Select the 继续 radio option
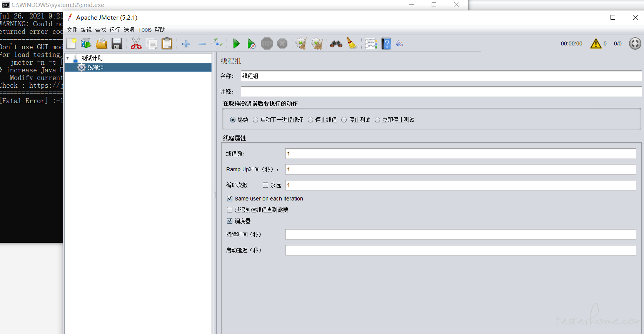The height and width of the screenshot is (334, 644). (x=233, y=120)
